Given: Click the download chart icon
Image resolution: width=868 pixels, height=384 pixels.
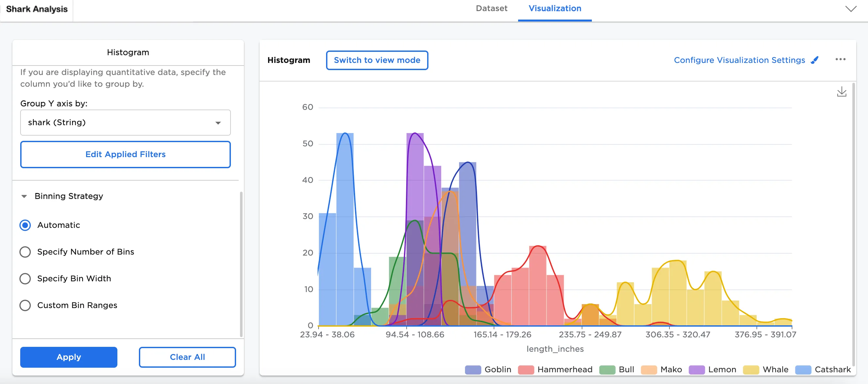Looking at the screenshot, I should (841, 92).
